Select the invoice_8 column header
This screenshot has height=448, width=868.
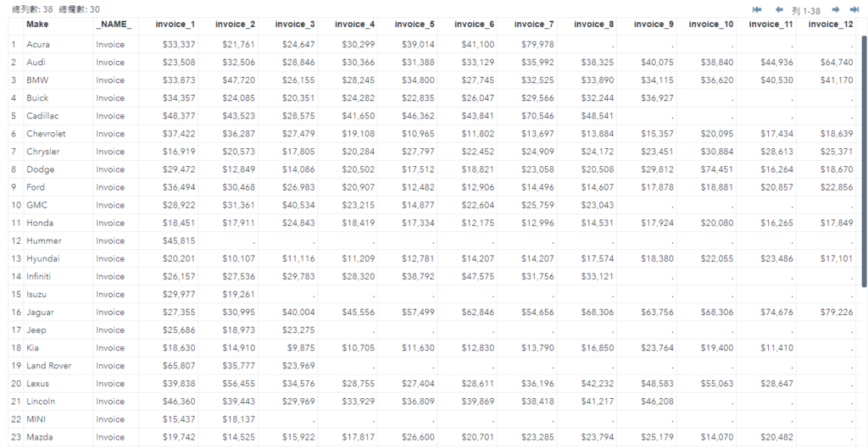pos(593,25)
